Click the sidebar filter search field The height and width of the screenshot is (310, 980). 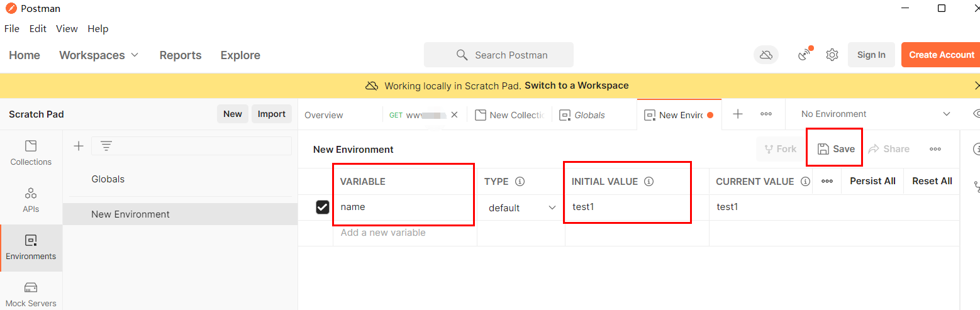pos(191,146)
